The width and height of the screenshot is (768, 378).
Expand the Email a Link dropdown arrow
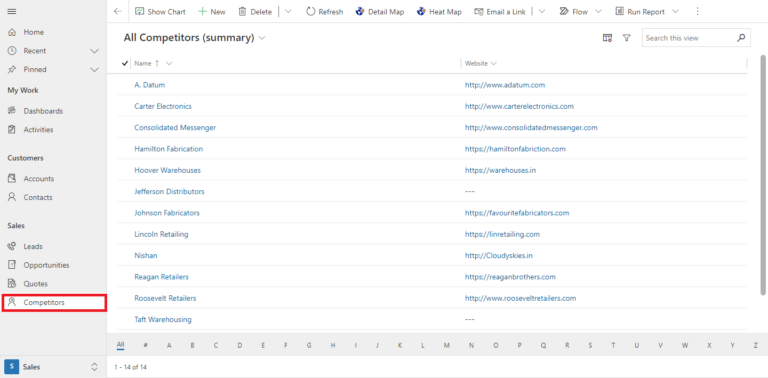click(542, 12)
